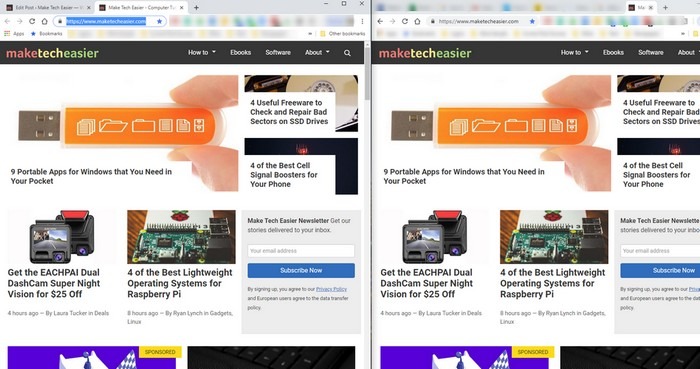Expand How to dropdown in right page

pyautogui.click(x=575, y=52)
